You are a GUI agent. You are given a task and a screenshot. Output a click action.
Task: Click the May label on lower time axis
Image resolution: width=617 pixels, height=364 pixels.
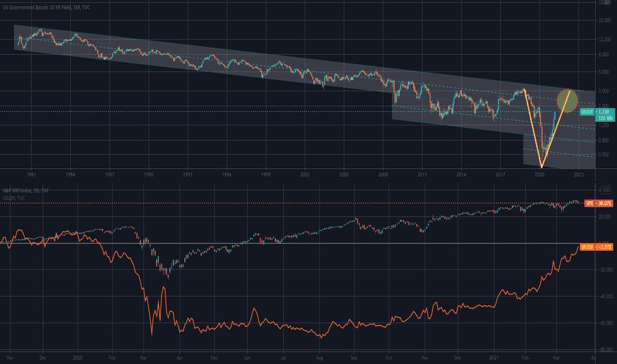(x=214, y=358)
